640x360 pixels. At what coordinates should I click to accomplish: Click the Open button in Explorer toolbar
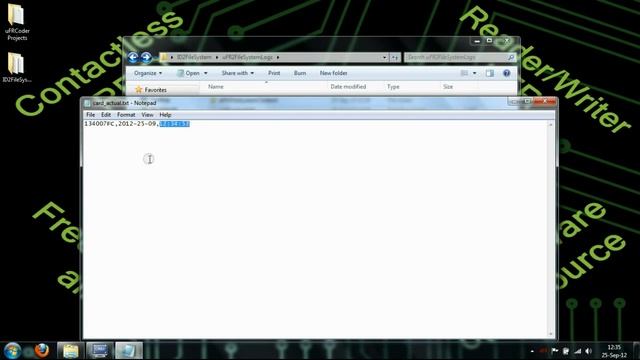coord(189,73)
